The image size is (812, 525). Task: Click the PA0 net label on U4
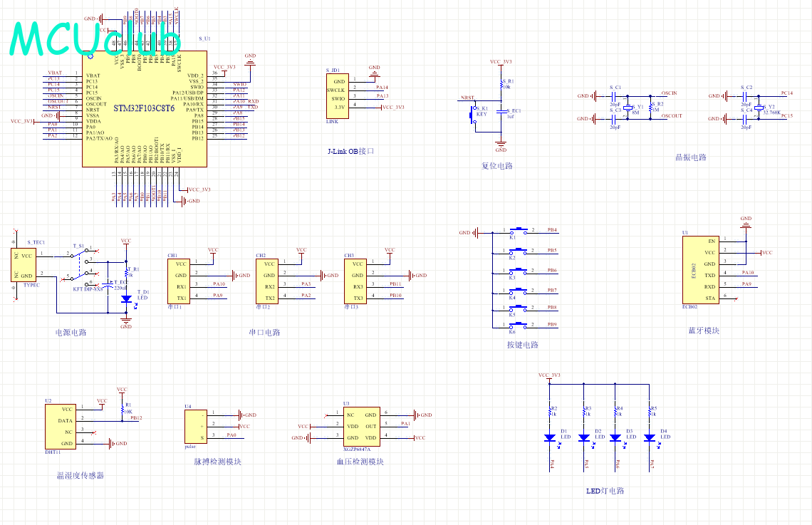231,435
